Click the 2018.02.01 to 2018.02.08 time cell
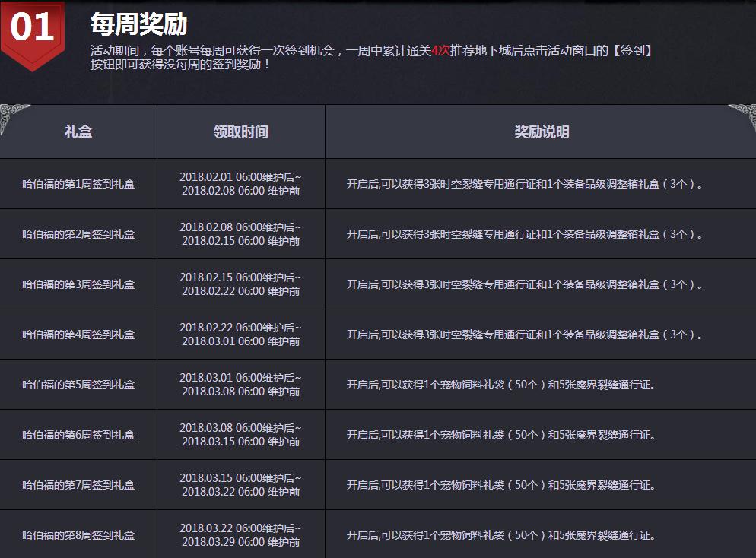The height and width of the screenshot is (558, 756). [241, 184]
